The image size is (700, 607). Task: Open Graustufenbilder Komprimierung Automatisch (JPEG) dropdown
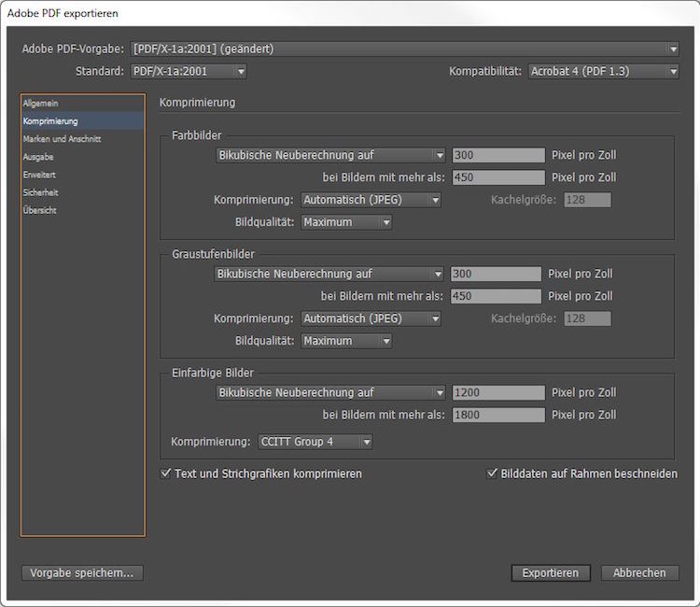pos(371,318)
